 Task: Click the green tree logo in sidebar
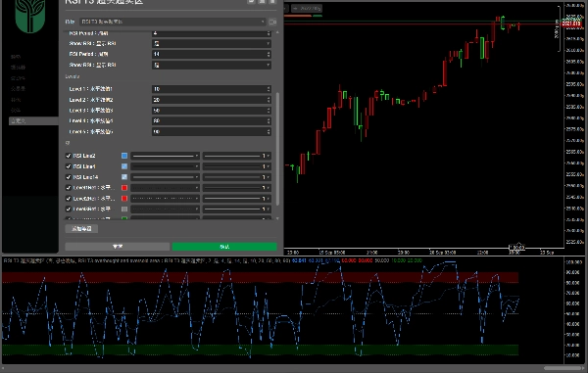(30, 16)
